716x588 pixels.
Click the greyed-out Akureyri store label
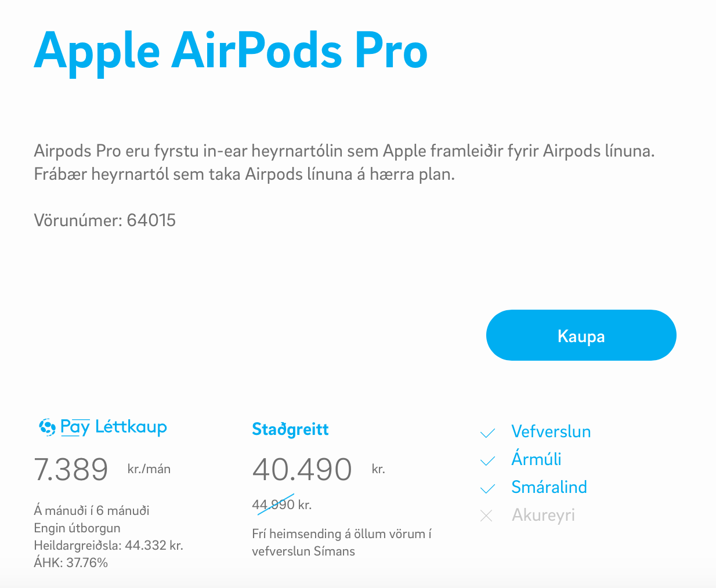click(x=543, y=515)
